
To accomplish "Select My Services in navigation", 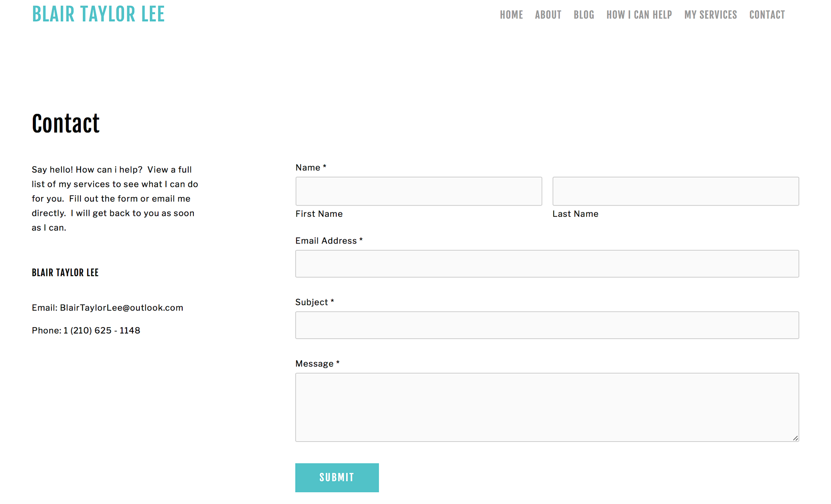I will 710,15.
